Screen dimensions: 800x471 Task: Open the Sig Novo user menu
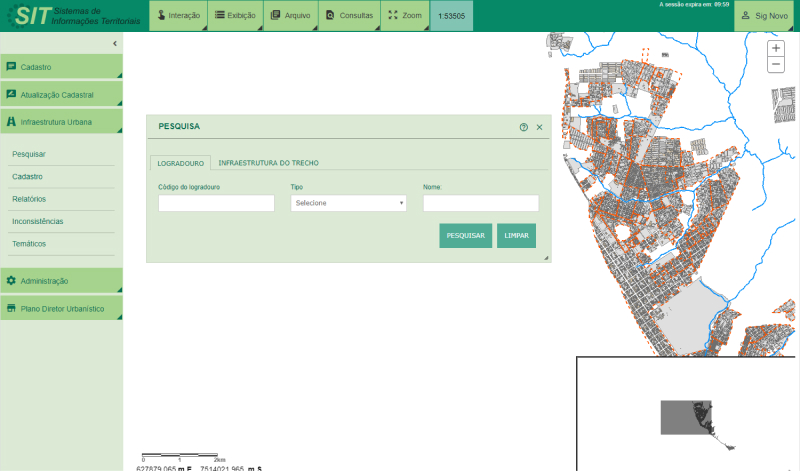[765, 16]
